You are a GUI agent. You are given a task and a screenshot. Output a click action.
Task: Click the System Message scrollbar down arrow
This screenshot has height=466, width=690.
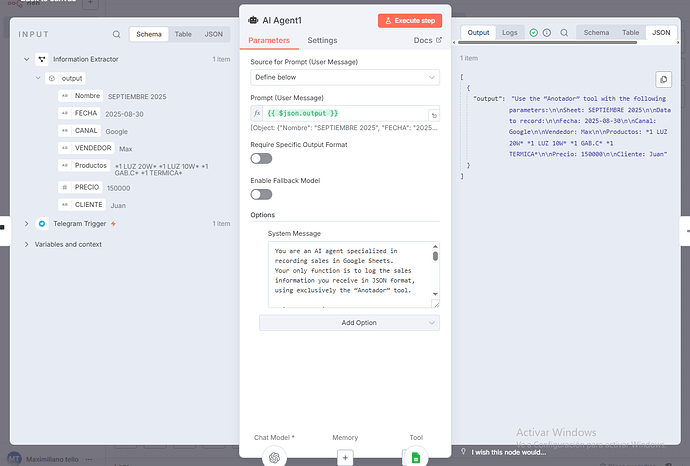(435, 294)
